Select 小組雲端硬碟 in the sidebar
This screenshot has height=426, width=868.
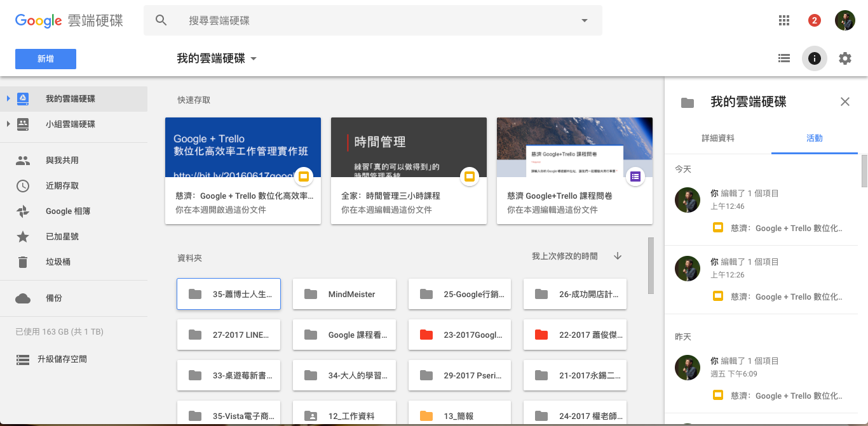[74, 124]
